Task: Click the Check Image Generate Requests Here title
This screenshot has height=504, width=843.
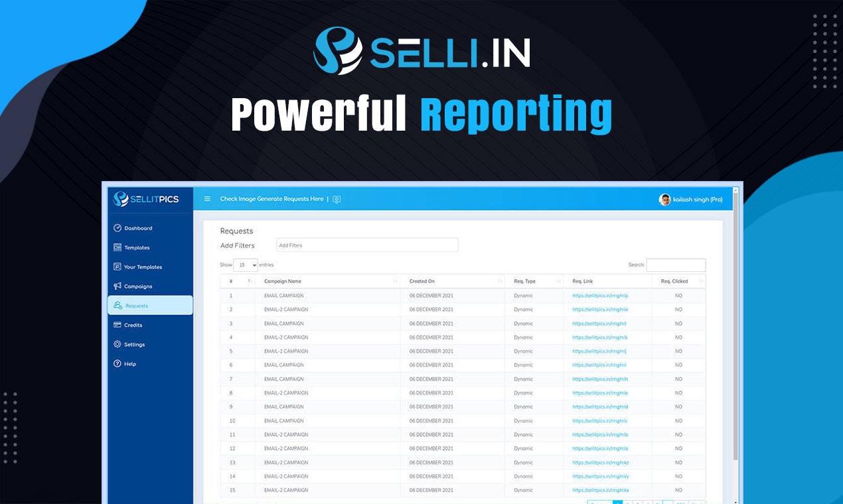Action: (272, 199)
